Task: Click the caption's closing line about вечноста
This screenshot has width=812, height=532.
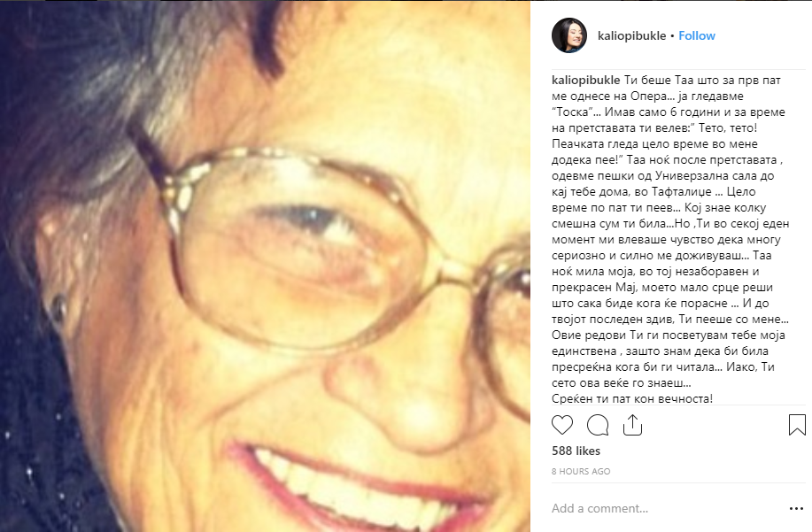Action: click(632, 399)
